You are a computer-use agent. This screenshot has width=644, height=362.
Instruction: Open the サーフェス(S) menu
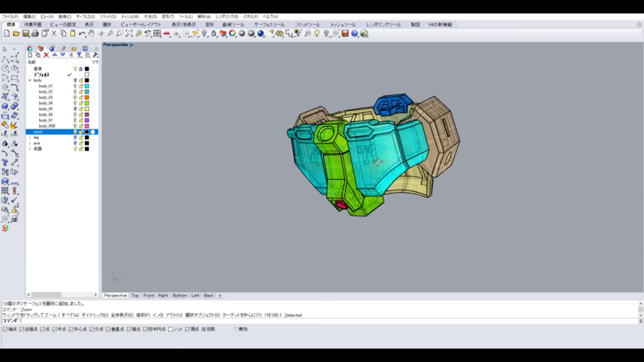pos(85,17)
